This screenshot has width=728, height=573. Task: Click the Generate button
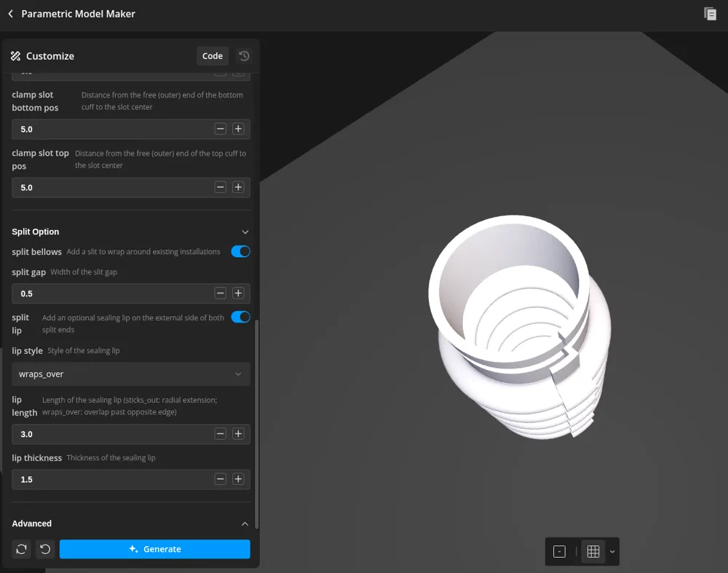coord(154,549)
